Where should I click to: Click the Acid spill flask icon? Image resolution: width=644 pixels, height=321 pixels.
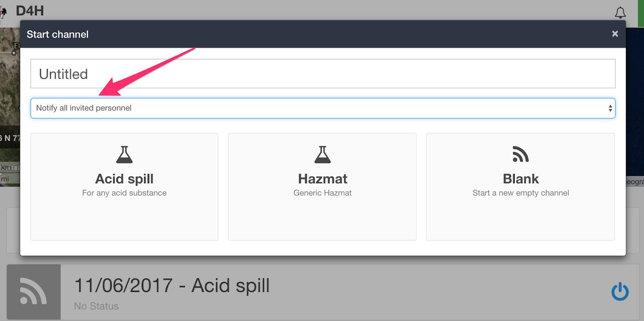[124, 155]
